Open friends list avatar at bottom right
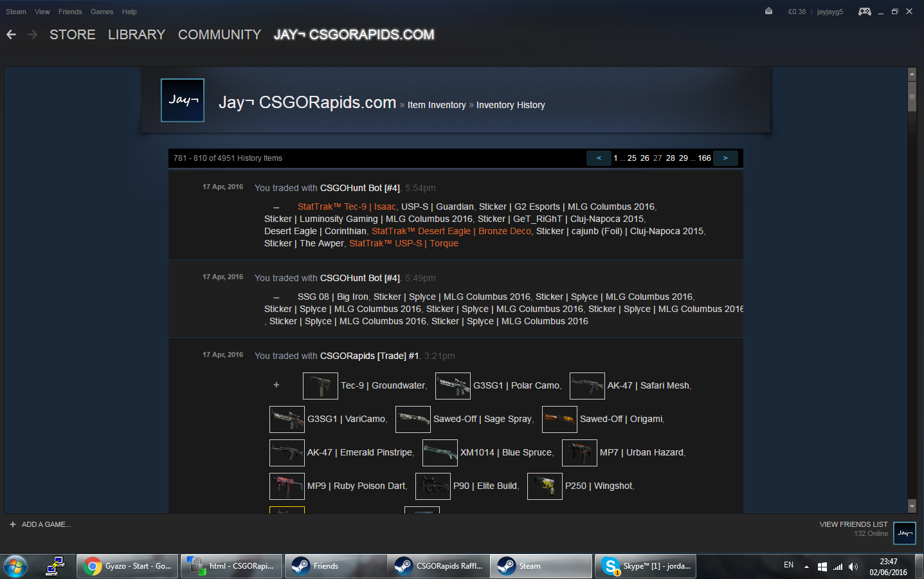924x579 pixels. pyautogui.click(x=905, y=533)
